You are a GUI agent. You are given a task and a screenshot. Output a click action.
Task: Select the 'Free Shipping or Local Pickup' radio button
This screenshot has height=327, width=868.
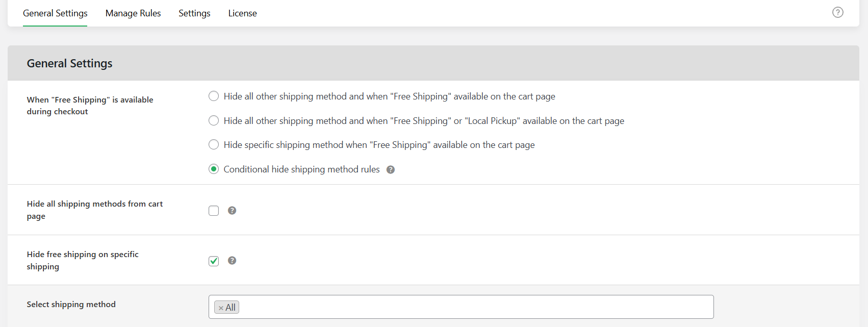click(214, 121)
